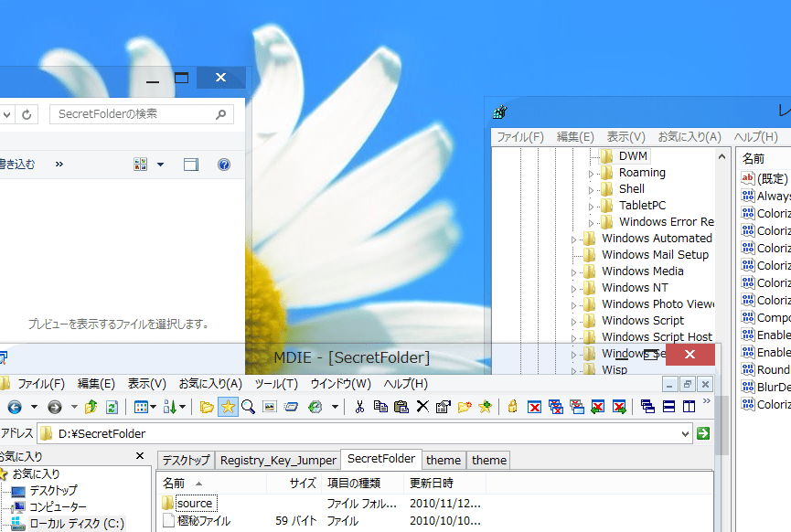
Task: Select the source folder row
Action: 194,504
